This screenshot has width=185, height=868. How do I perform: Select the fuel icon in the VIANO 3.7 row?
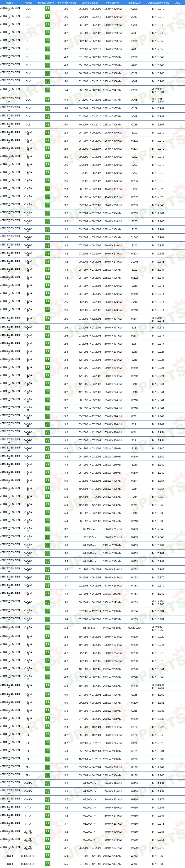tap(47, 800)
